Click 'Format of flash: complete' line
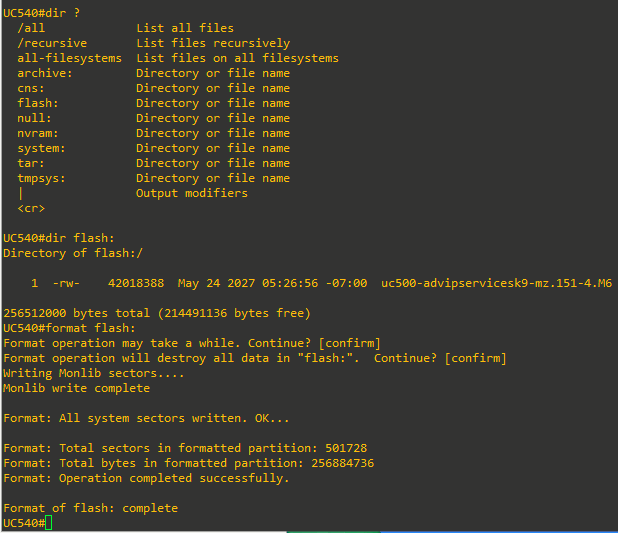Screen dimensions: 618x533 [91, 508]
